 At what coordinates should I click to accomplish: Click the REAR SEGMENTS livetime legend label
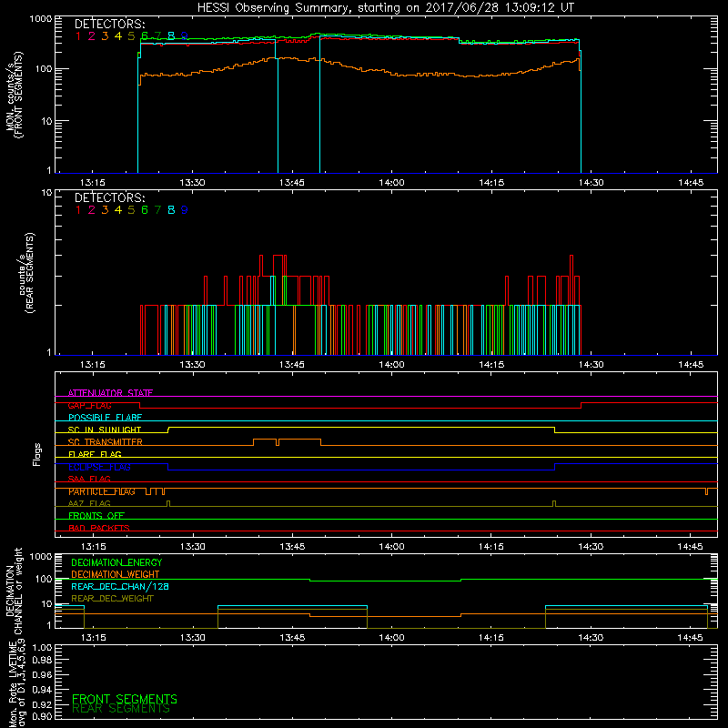coord(121,709)
